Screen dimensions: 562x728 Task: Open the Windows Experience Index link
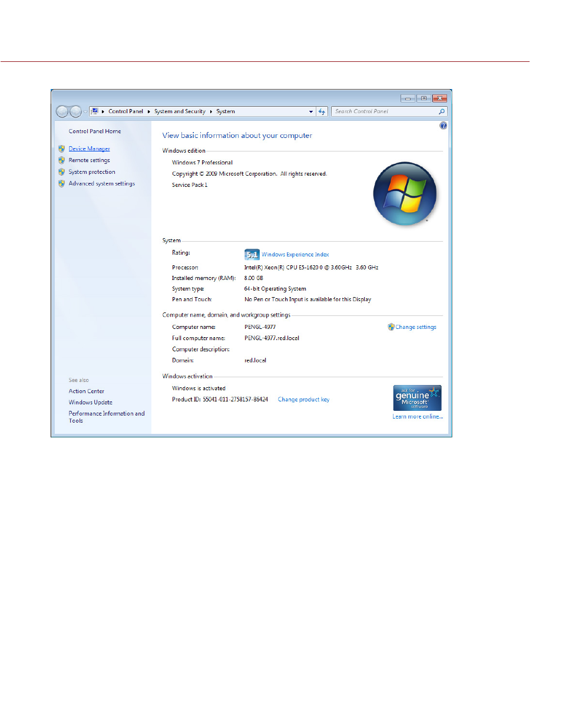295,255
